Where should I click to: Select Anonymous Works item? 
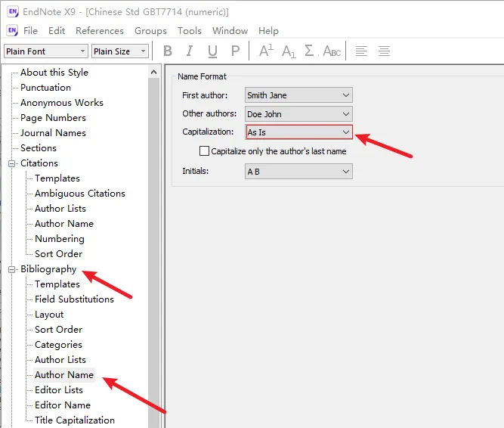click(62, 103)
